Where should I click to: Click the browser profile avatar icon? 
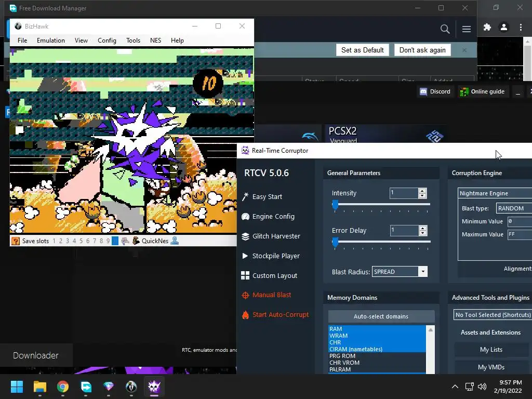point(504,27)
